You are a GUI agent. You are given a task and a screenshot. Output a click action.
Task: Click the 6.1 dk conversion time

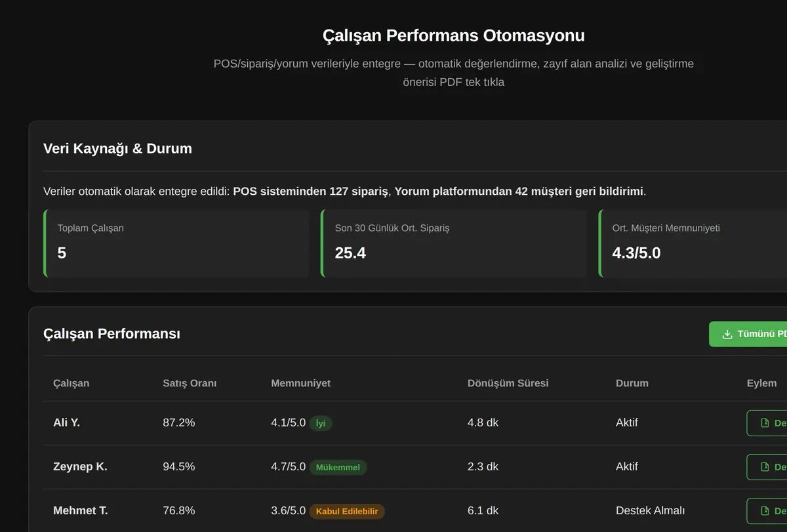pos(483,511)
